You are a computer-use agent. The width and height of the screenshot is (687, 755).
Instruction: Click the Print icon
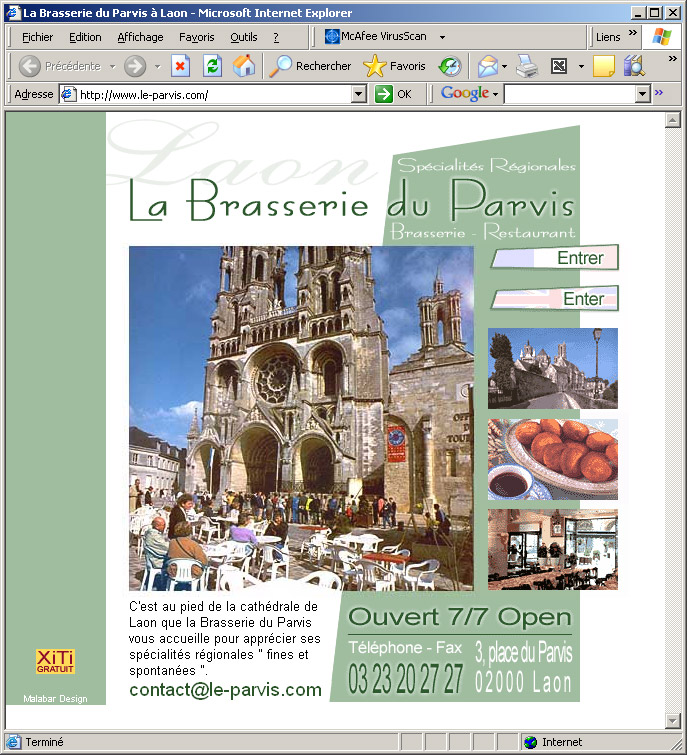[527, 66]
